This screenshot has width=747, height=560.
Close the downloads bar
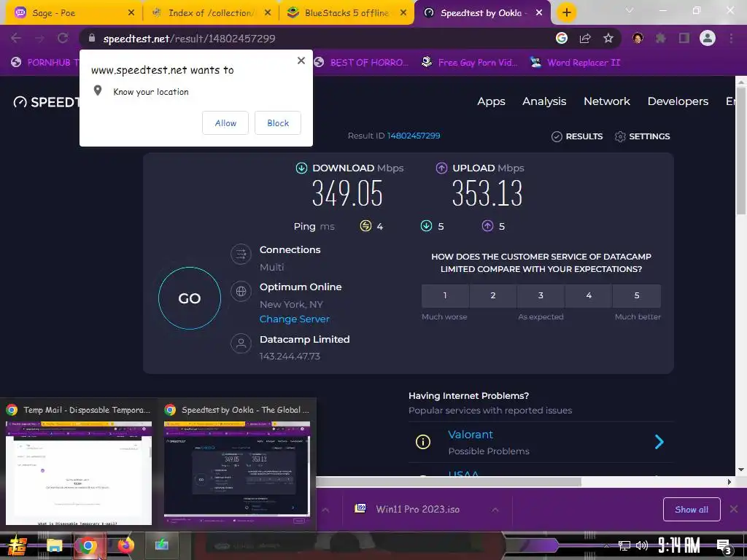click(734, 509)
